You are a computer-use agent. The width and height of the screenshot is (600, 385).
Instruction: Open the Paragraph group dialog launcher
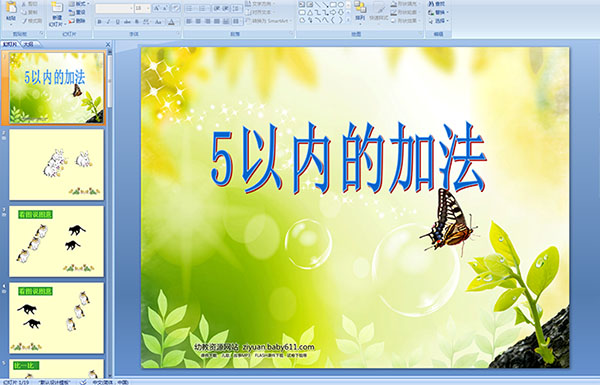(x=291, y=34)
